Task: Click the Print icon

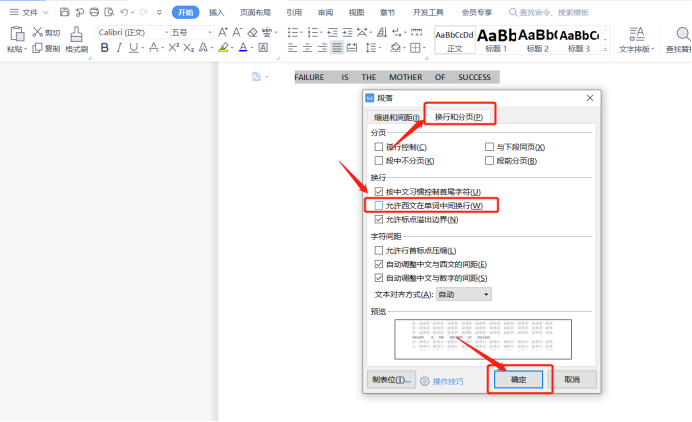Action: (x=94, y=12)
